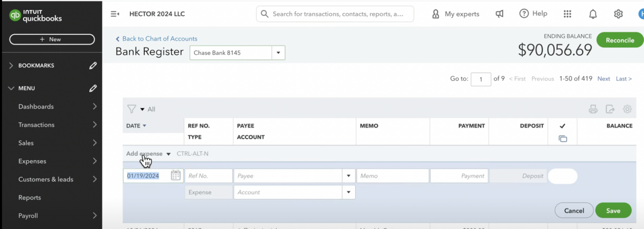Click the Memo input field
Viewport: 644px width, 229px height.
point(392,176)
